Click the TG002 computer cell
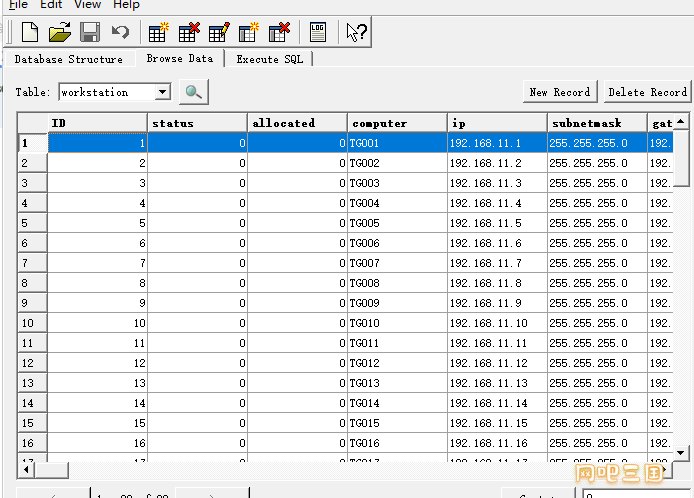 [397, 163]
